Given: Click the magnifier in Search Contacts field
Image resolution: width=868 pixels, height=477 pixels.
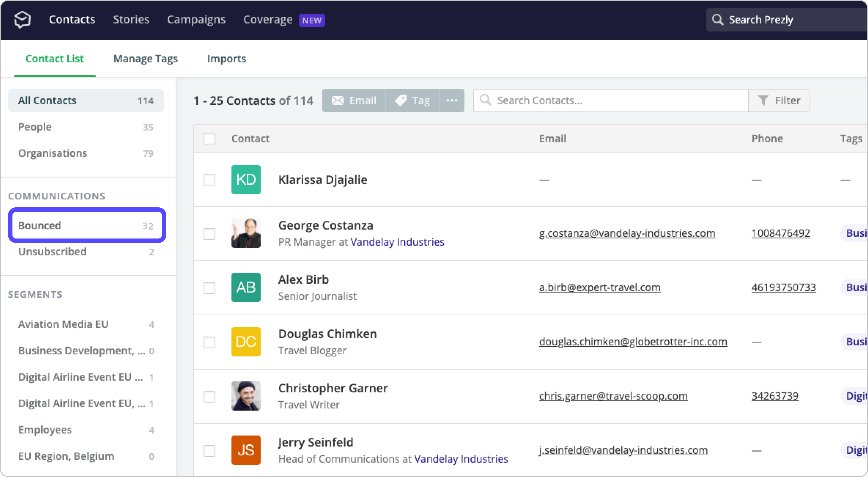Looking at the screenshot, I should coord(486,100).
